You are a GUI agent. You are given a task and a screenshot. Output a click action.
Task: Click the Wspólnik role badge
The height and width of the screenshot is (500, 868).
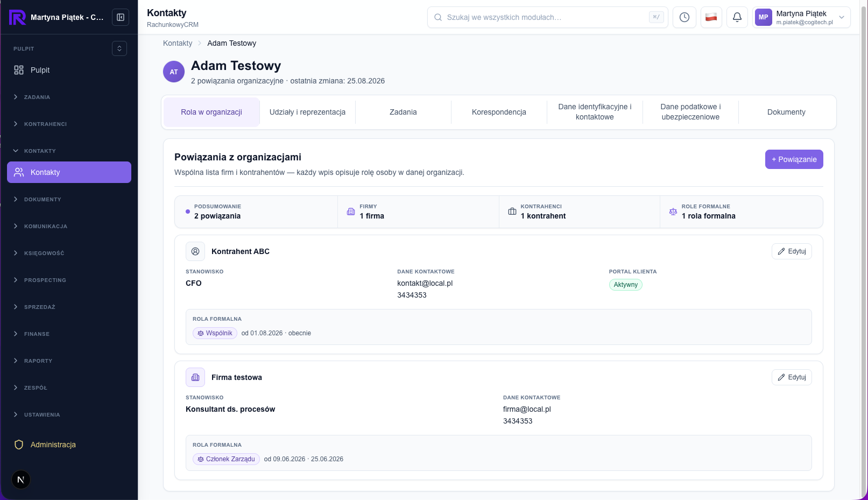(x=215, y=333)
